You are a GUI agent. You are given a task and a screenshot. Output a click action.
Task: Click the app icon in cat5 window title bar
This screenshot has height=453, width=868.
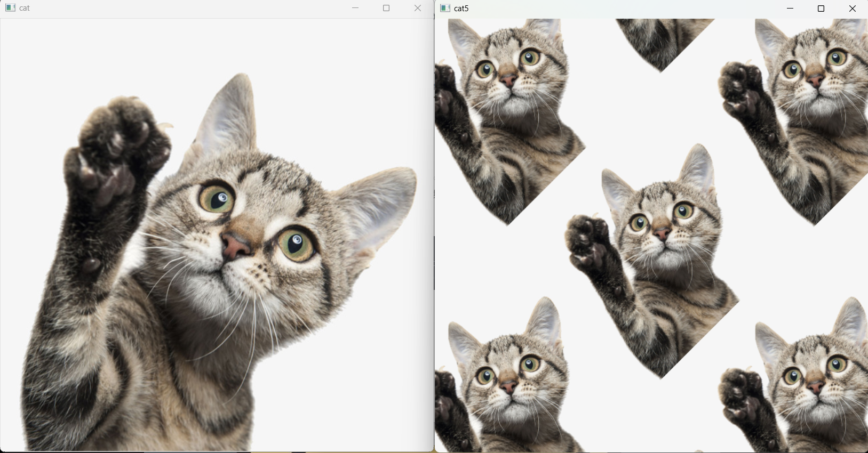pyautogui.click(x=445, y=8)
